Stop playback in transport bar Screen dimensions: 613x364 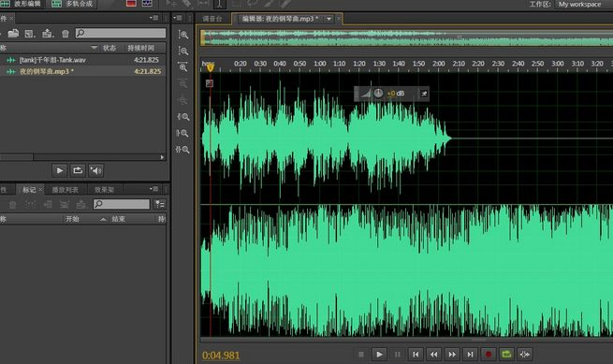point(361,355)
